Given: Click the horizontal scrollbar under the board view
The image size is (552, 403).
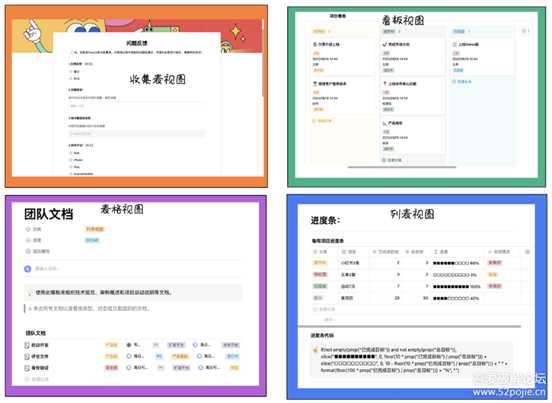Looking at the screenshot, I should 402,167.
